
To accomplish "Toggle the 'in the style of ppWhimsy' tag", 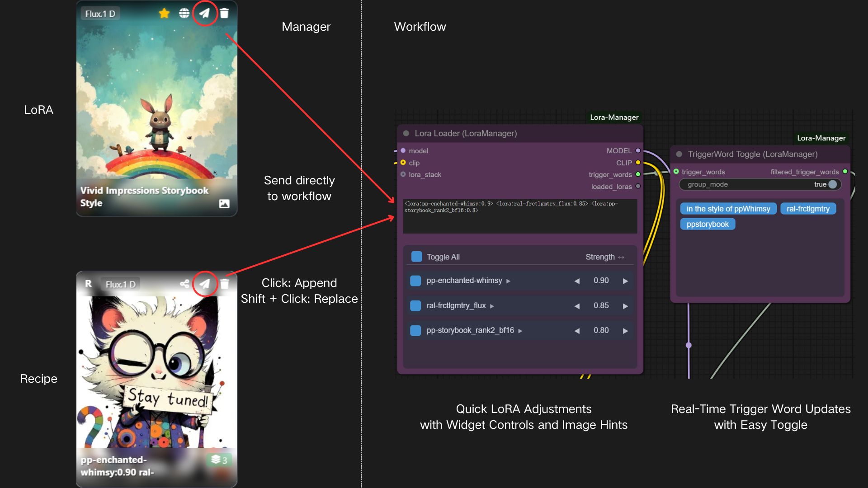I will [728, 209].
